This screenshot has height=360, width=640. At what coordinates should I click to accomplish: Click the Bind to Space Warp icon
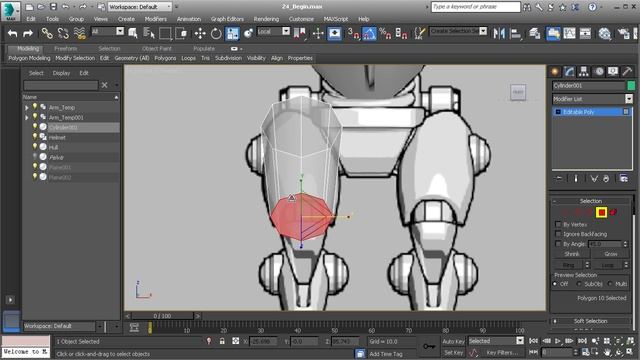point(80,33)
